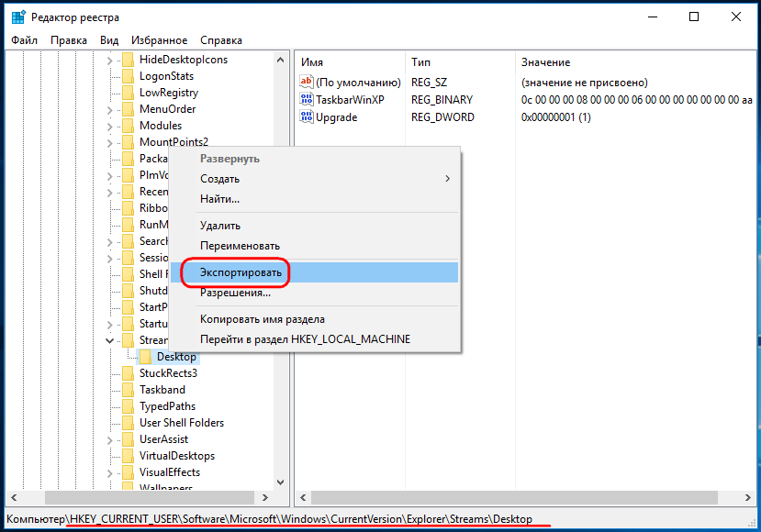Expand the MenuOrder key
The height and width of the screenshot is (532, 761).
tap(109, 110)
